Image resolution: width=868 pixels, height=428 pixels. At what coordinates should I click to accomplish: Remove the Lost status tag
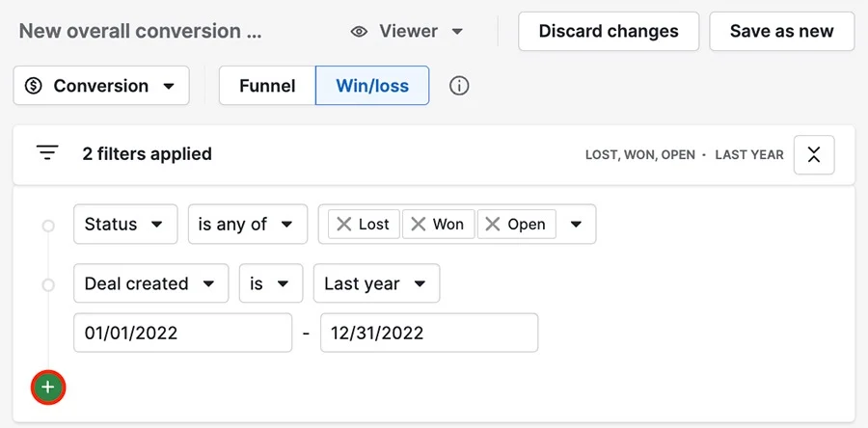(344, 224)
